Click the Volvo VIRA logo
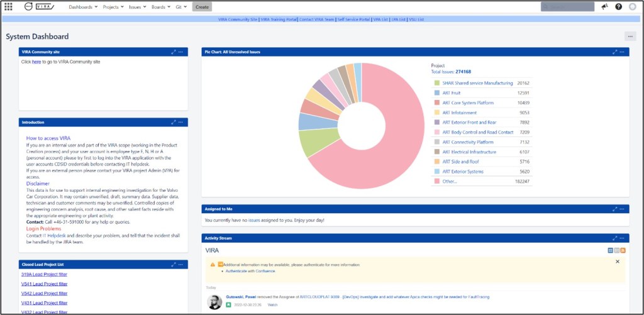Image resolution: width=644 pixels, height=315 pixels. coord(40,6)
